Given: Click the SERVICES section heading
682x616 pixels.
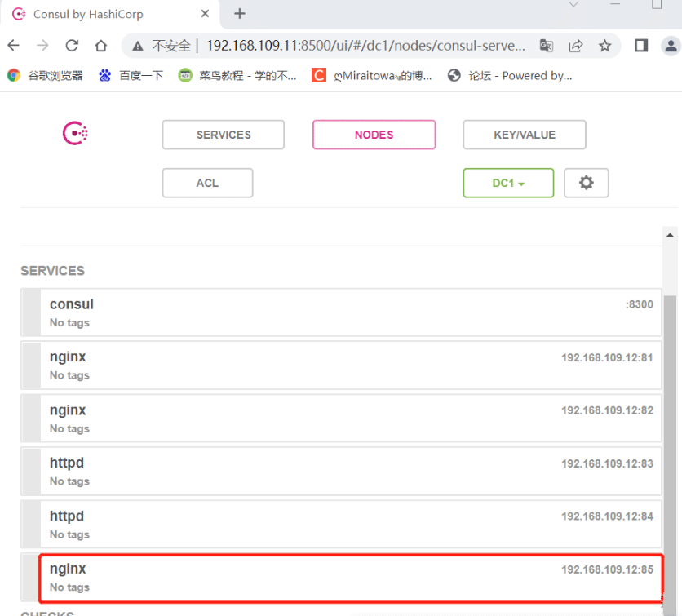Looking at the screenshot, I should [x=53, y=271].
